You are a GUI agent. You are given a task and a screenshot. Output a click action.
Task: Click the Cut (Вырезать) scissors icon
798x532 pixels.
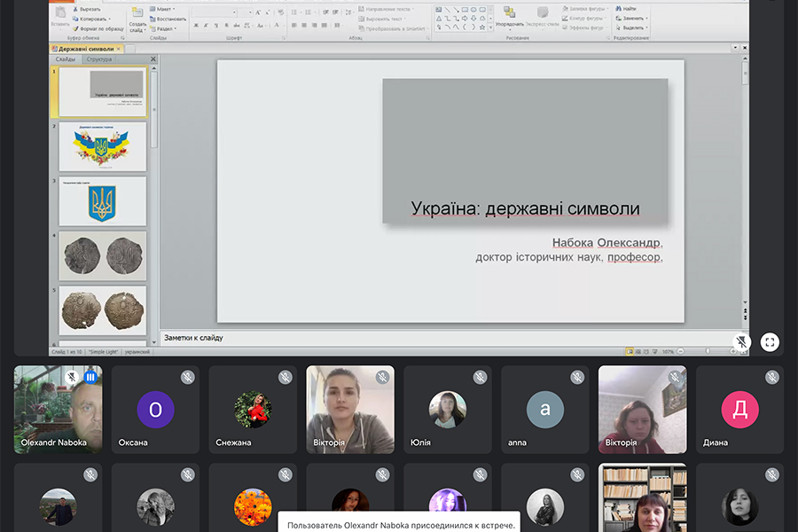74,9
